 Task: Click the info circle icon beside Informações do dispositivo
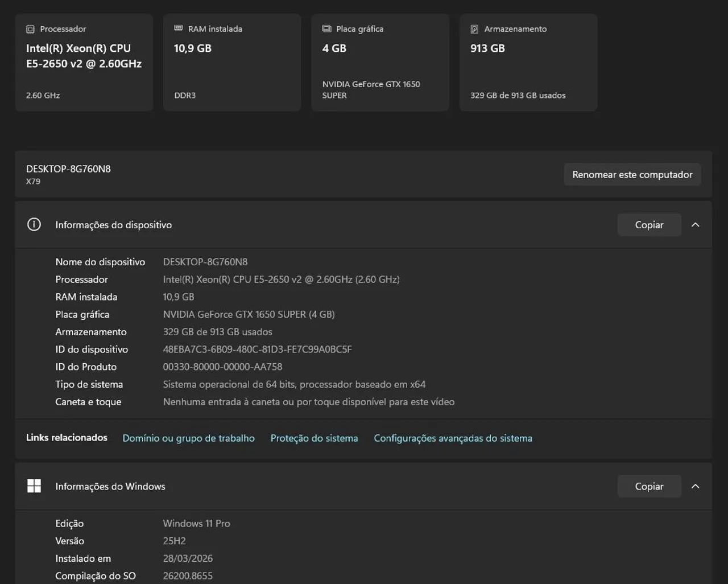click(34, 224)
